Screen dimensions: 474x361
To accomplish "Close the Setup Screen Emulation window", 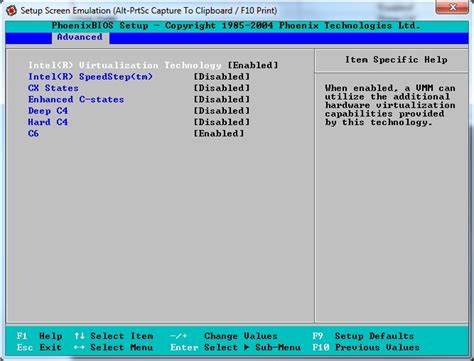I will [452, 7].
